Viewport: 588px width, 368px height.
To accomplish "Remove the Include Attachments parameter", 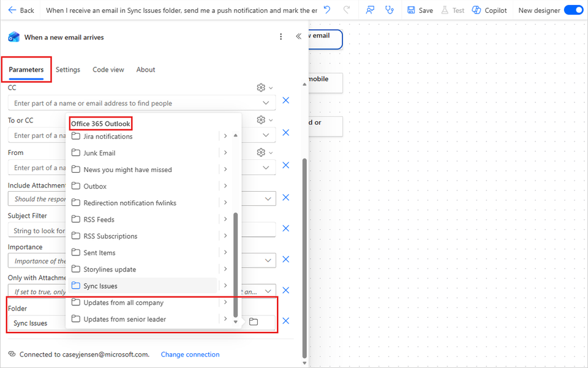I will [x=286, y=198].
